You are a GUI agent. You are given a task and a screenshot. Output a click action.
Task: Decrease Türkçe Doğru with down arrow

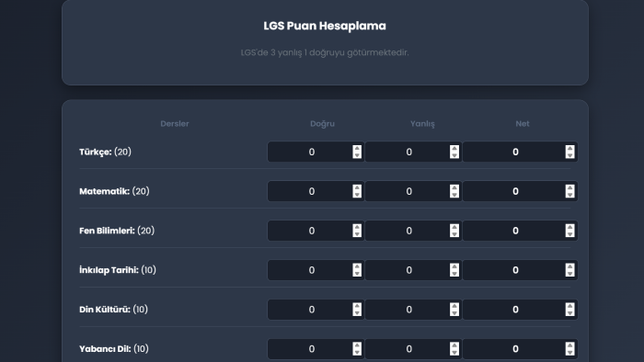[357, 155]
